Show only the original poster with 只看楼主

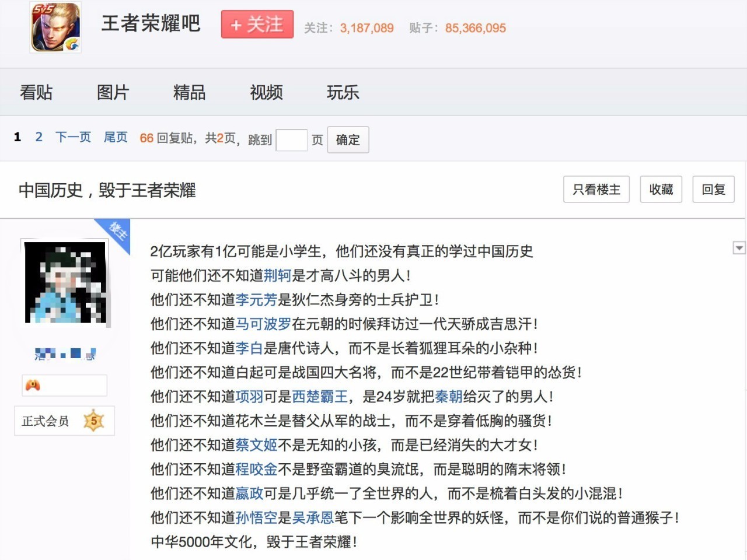pos(596,190)
